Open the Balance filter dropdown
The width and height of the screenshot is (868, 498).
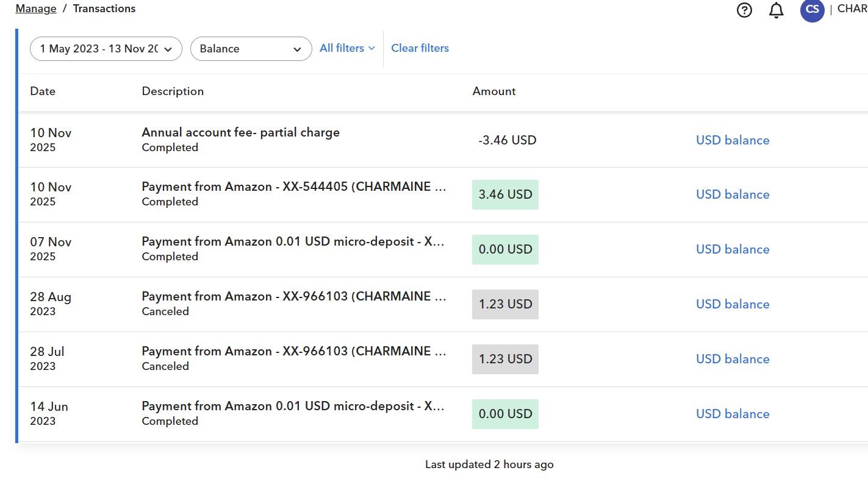coord(251,49)
